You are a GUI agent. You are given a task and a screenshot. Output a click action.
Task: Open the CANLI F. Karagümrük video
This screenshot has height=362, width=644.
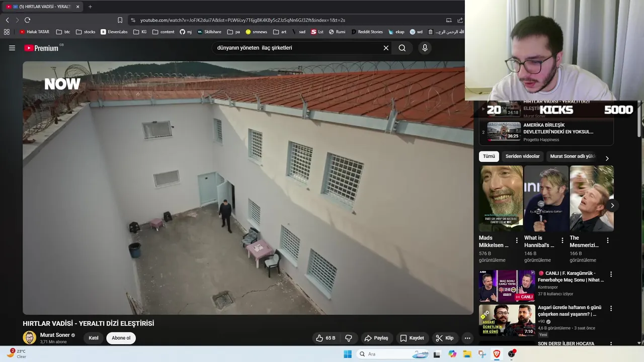[507, 286]
